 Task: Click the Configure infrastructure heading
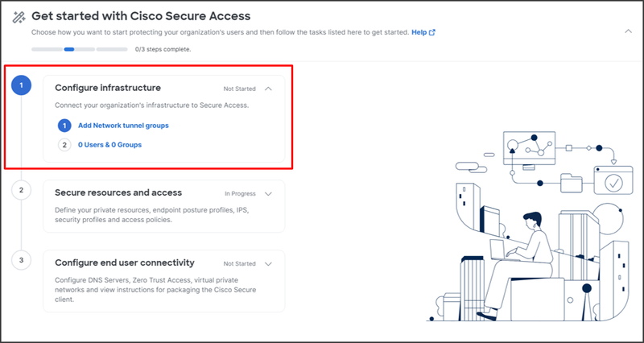click(x=108, y=88)
